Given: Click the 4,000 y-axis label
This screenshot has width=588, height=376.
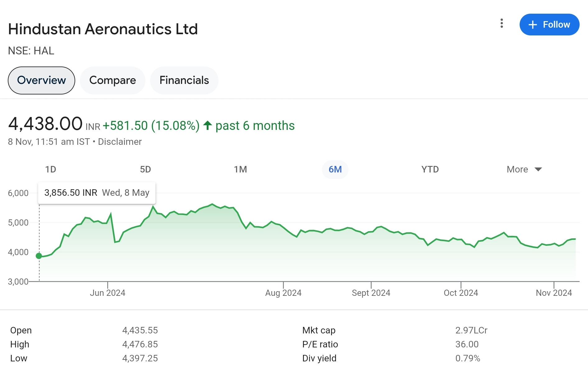Looking at the screenshot, I should coord(18,252).
